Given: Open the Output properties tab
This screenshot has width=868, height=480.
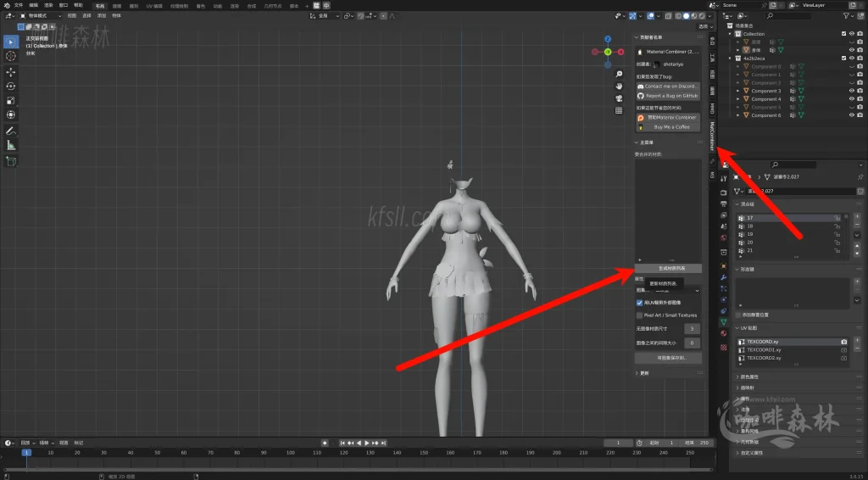Looking at the screenshot, I should pyautogui.click(x=724, y=204).
